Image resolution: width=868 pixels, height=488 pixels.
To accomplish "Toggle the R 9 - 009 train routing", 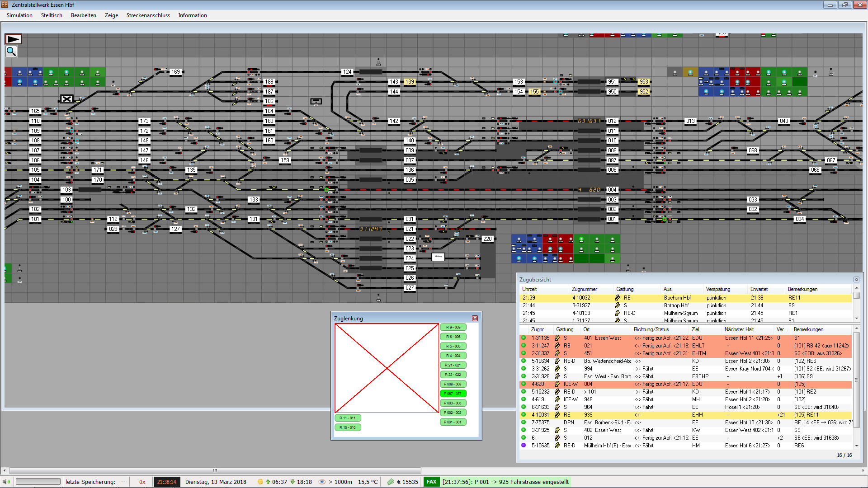I will pyautogui.click(x=453, y=327).
